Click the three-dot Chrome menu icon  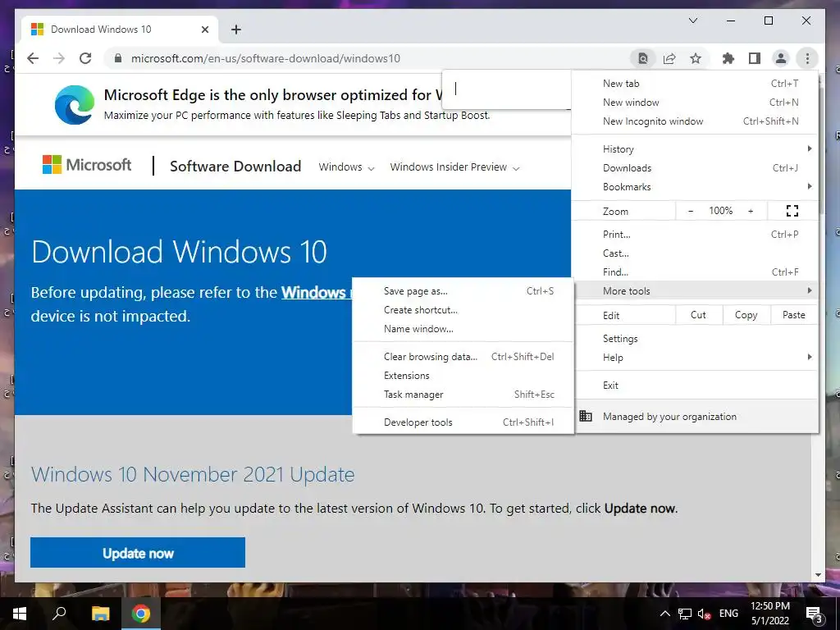807,58
